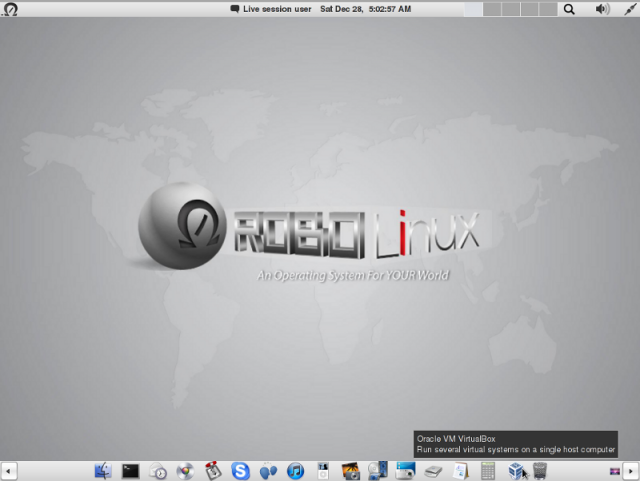This screenshot has height=481, width=640.
Task: Open the Finder file manager dock icon
Action: [103, 471]
